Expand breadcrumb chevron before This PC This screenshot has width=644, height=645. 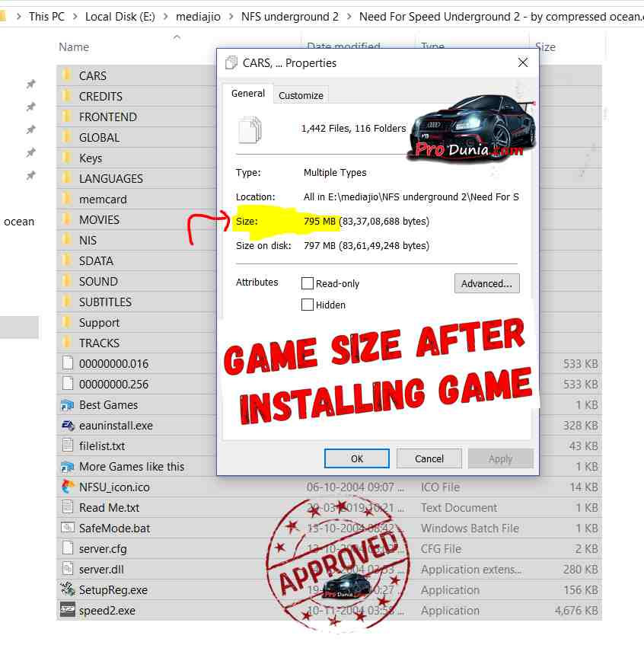point(18,17)
